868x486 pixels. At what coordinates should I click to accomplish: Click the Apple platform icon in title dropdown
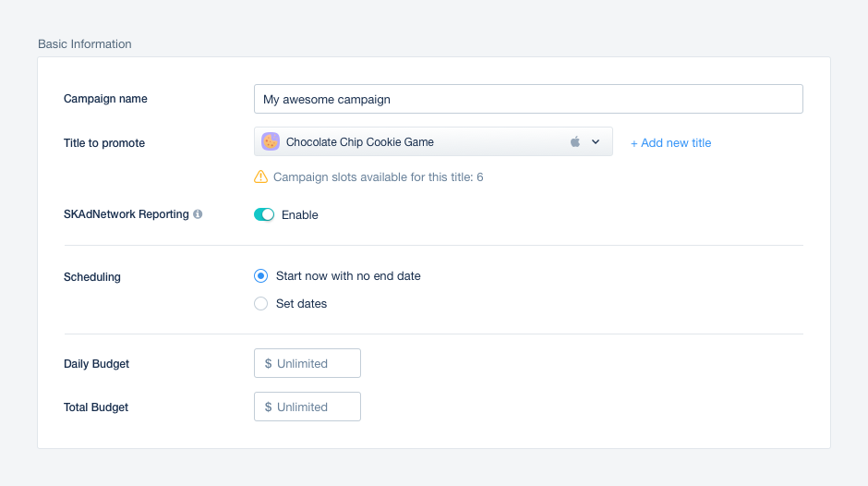(x=575, y=142)
